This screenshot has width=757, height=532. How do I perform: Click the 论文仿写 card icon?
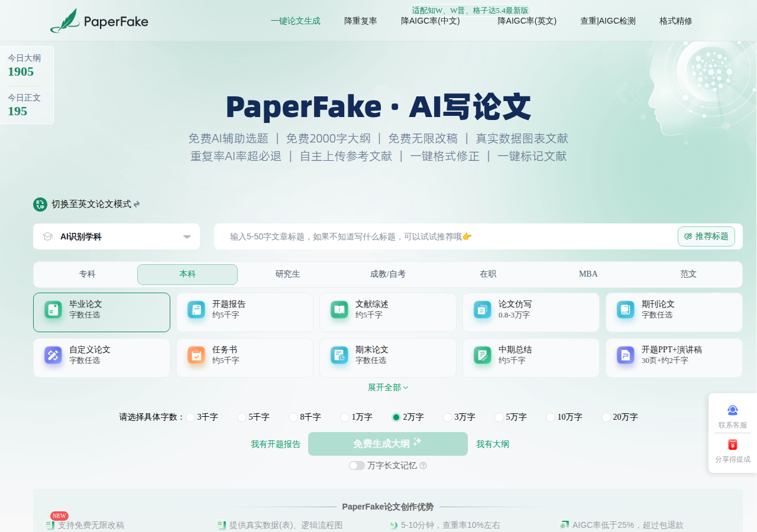(483, 310)
